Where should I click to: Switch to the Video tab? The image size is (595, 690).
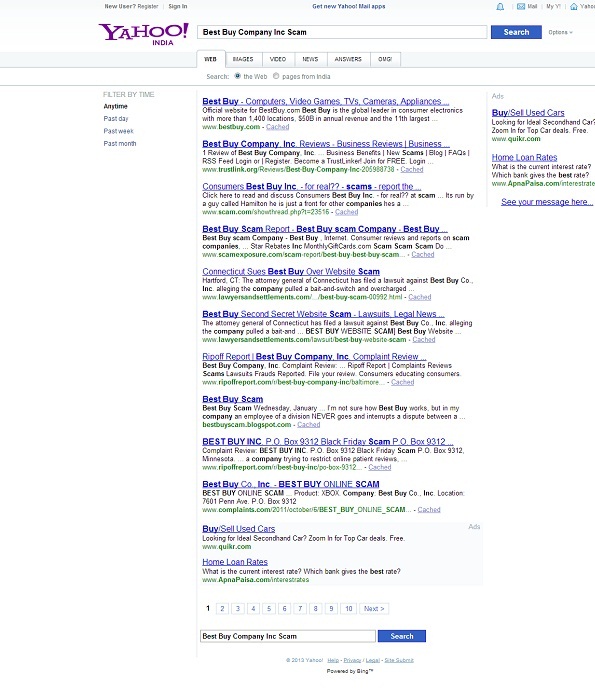pyautogui.click(x=278, y=59)
